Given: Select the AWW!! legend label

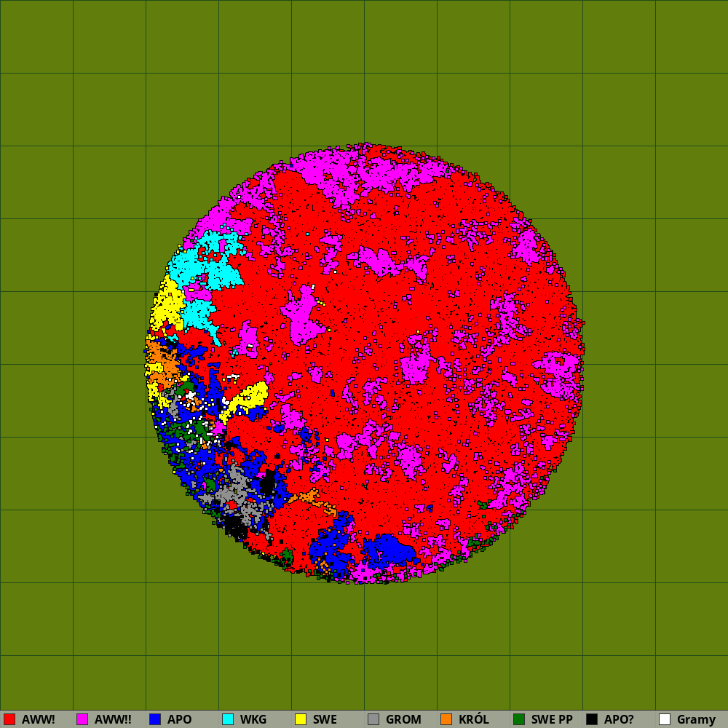Looking at the screenshot, I should [x=113, y=719].
